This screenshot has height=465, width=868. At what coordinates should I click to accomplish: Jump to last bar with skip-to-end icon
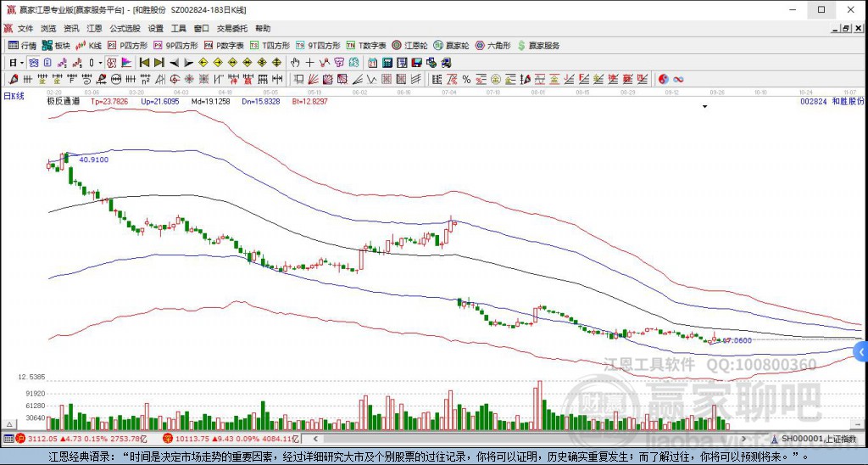pos(159,63)
